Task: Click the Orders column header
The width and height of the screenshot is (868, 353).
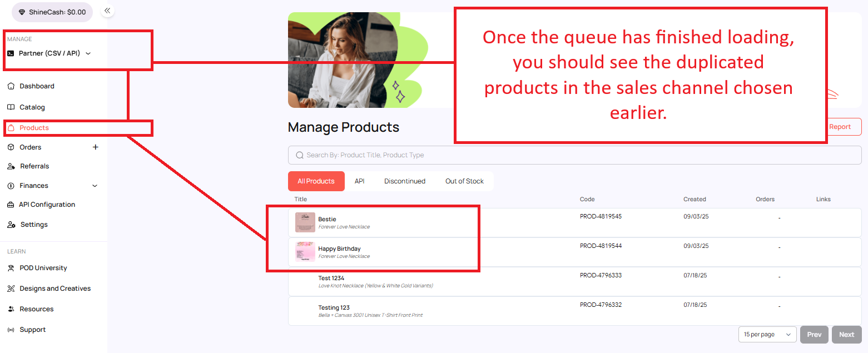Action: click(x=765, y=199)
